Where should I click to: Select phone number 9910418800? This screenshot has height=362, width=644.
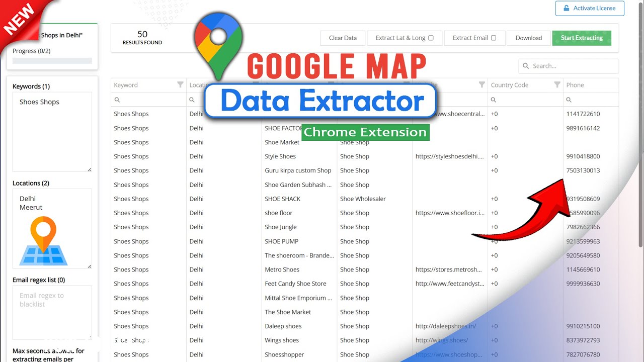583,156
